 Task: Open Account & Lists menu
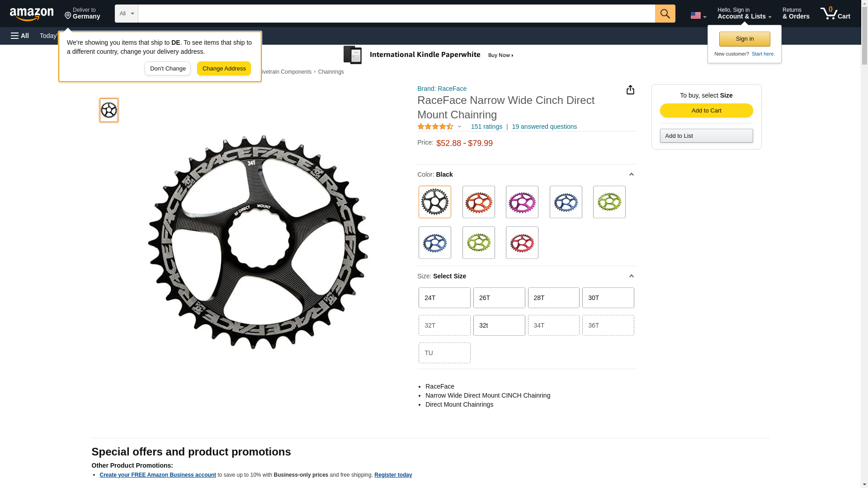coord(744,14)
